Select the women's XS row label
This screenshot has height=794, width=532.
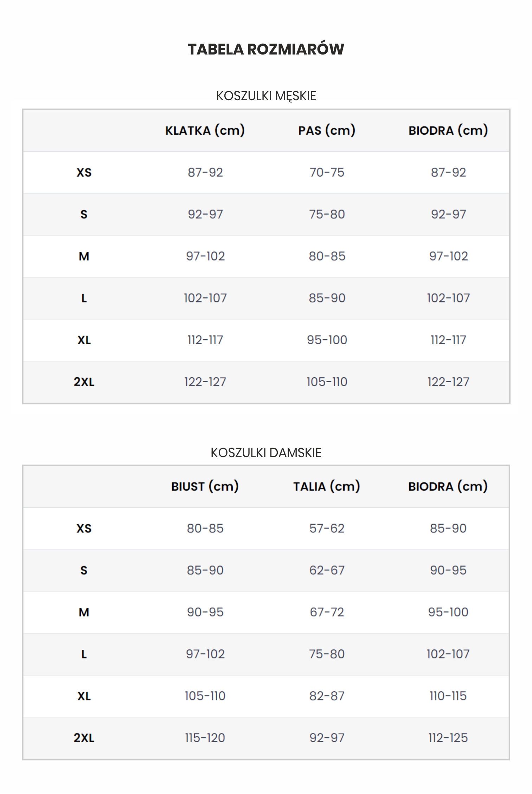pos(84,529)
